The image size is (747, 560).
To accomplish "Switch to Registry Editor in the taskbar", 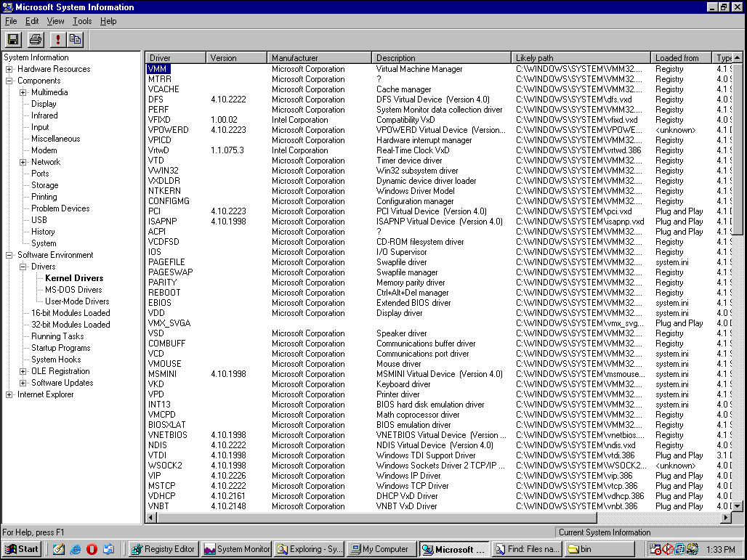I will 163,549.
